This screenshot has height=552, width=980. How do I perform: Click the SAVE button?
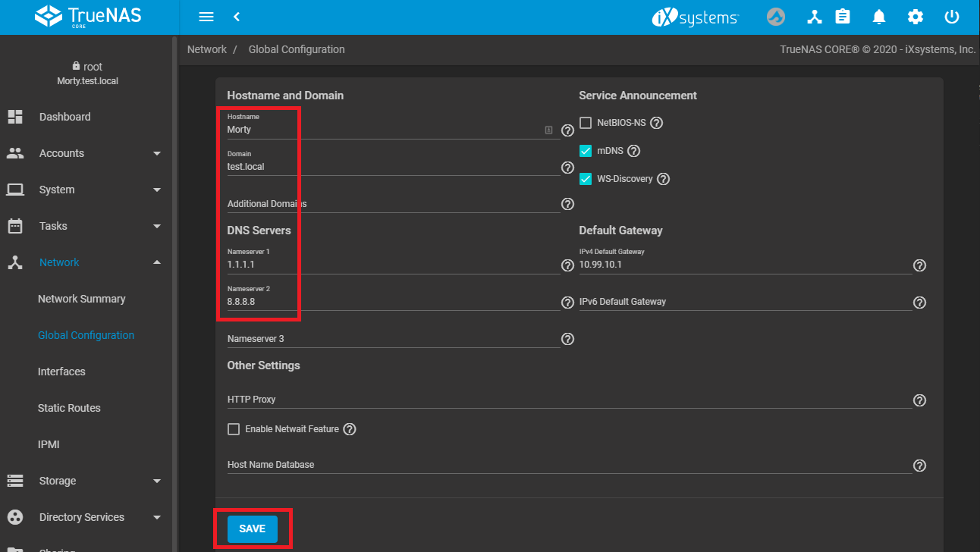tap(252, 528)
